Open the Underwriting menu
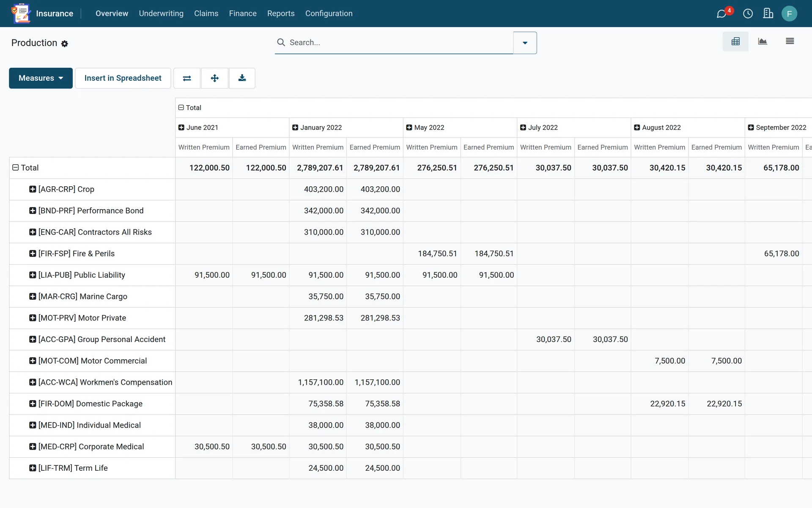812x508 pixels. (161, 14)
